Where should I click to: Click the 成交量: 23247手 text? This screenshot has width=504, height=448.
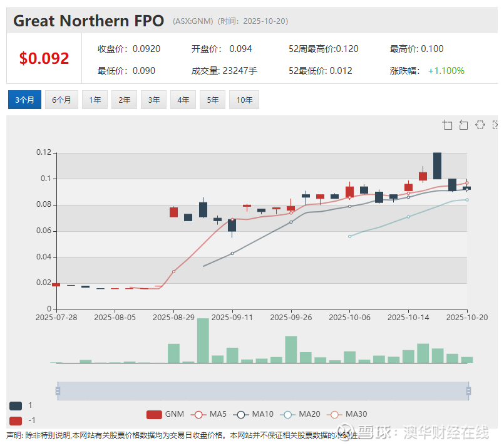point(224,71)
